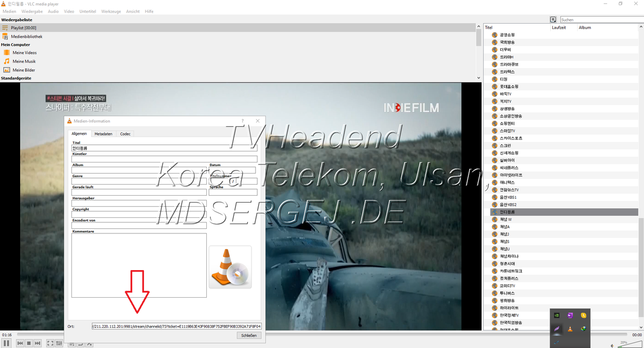Click the globe icon beside 롯데홈쇼핑
The image size is (644, 348).
point(495,86)
